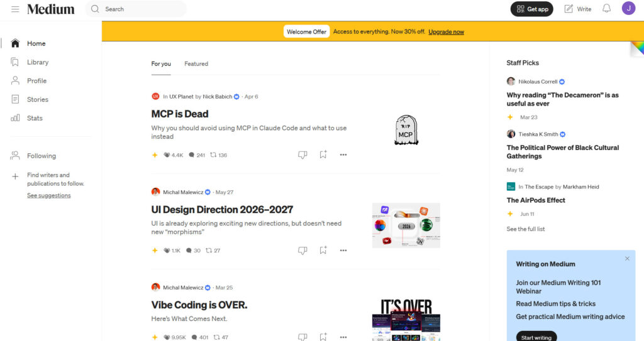The width and height of the screenshot is (644, 341).
Task: Click the Following people icon
Action: (x=15, y=156)
